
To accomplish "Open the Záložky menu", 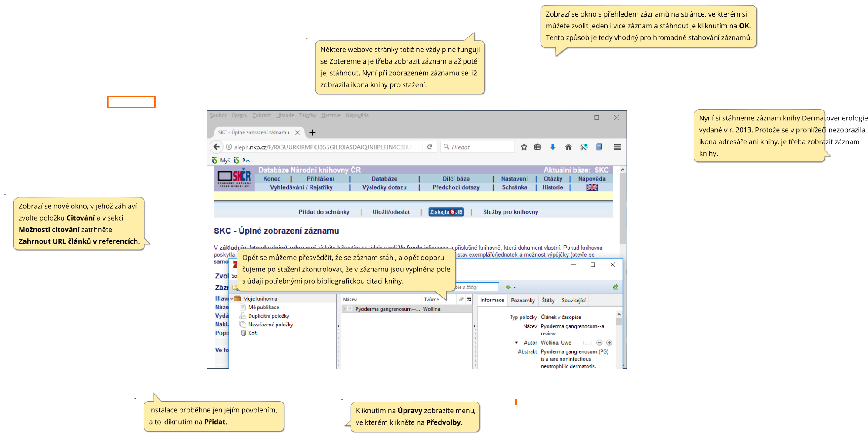I will click(307, 115).
